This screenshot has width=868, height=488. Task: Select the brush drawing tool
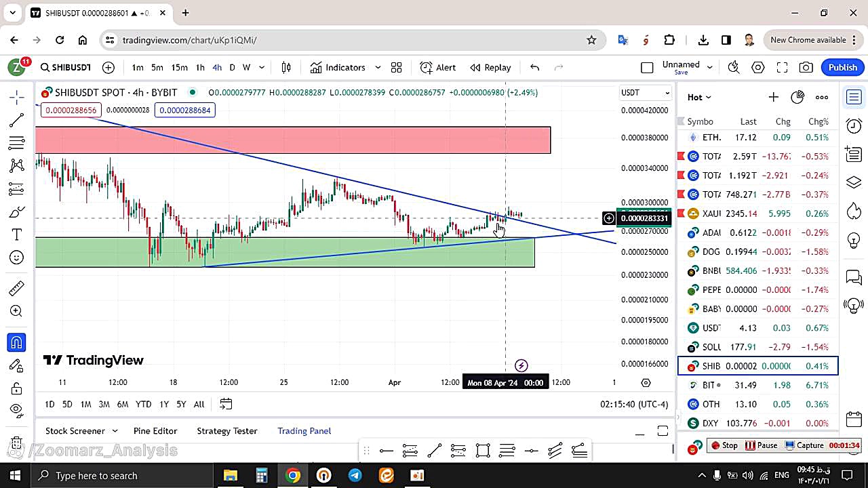point(17,212)
